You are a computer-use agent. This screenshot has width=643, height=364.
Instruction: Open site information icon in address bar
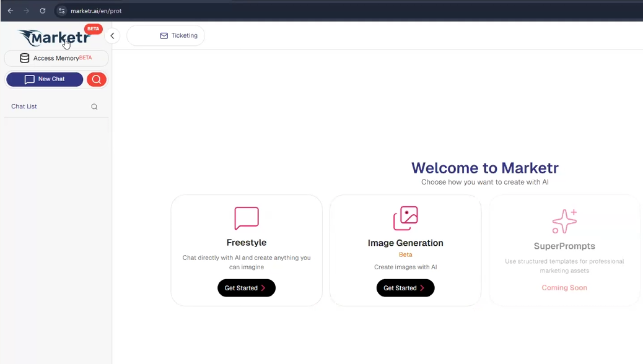point(61,11)
